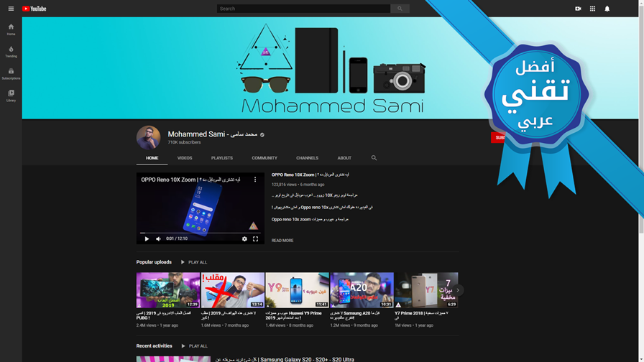The height and width of the screenshot is (362, 644).
Task: Click the search magnifier button
Action: coord(400,9)
